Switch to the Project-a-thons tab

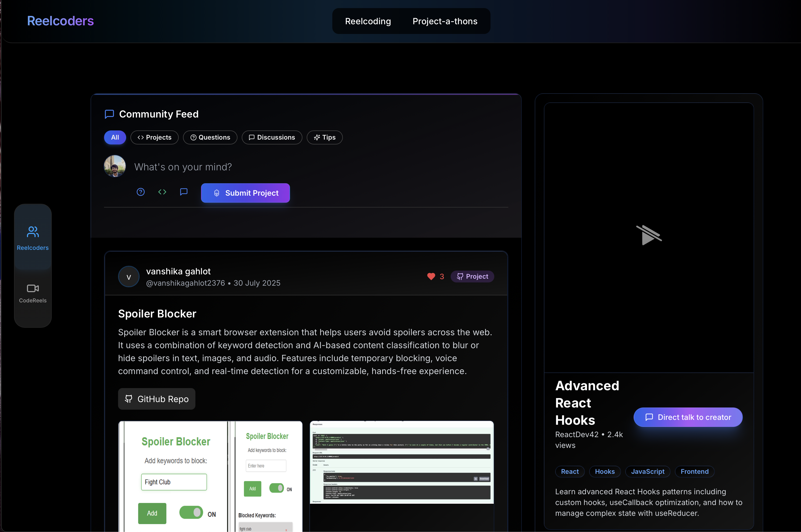445,21
